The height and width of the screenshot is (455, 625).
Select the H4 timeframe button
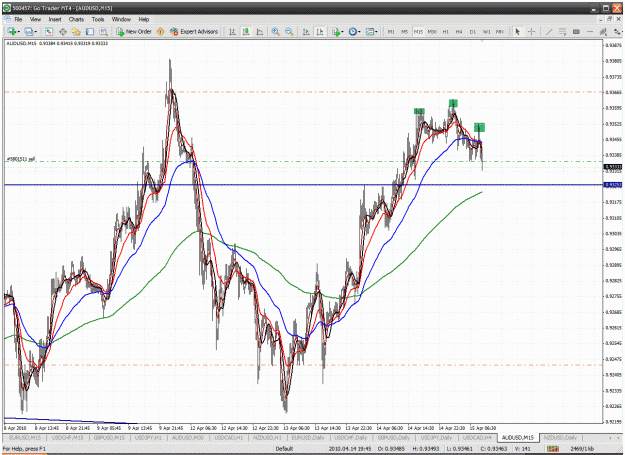pos(459,31)
